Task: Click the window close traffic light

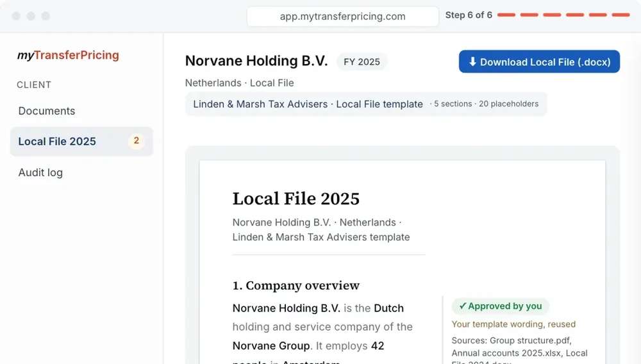Action: (17, 16)
